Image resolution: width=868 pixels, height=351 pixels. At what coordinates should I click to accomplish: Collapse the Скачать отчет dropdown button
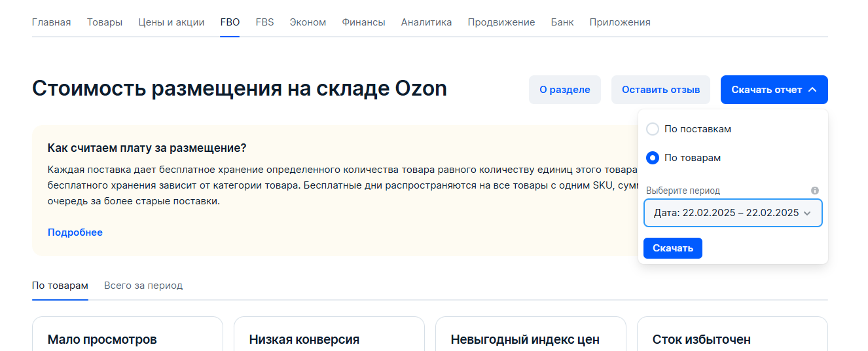click(x=774, y=90)
